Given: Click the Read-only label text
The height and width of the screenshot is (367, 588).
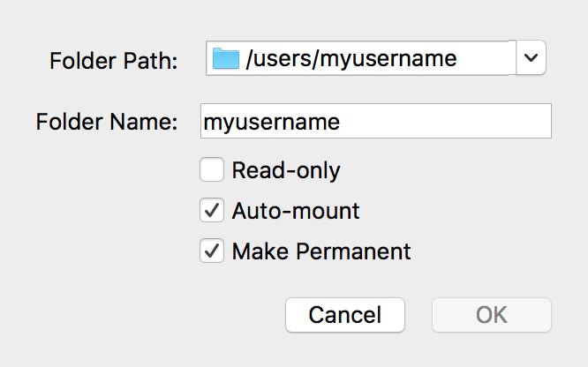Looking at the screenshot, I should pos(286,170).
